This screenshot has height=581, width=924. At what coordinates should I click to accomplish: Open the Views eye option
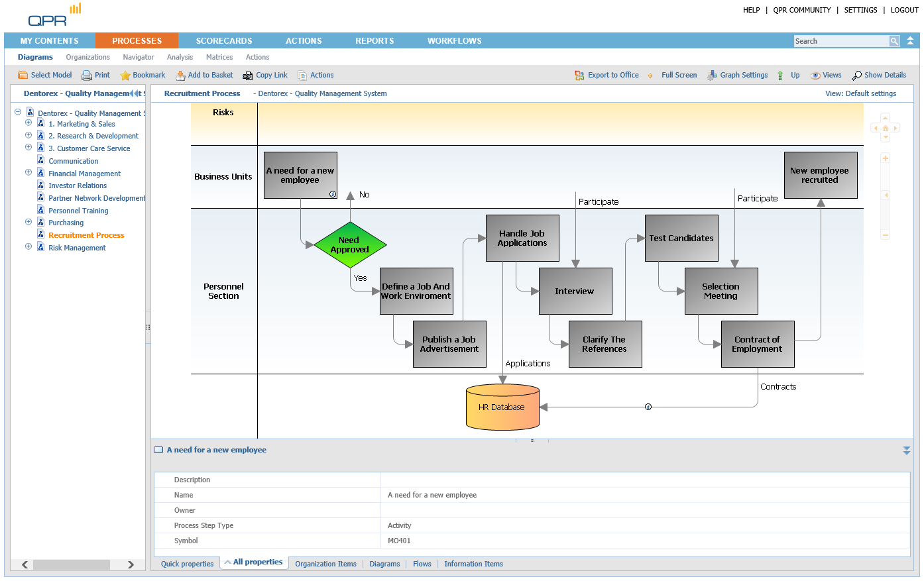(816, 76)
